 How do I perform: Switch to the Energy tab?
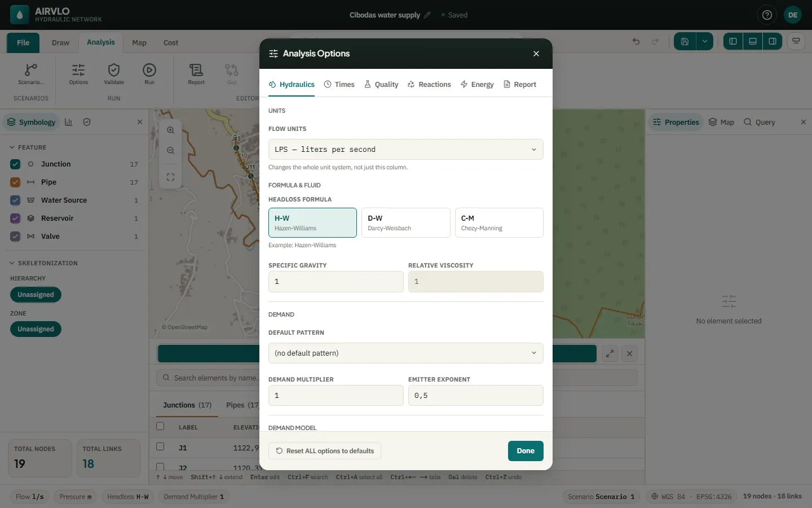477,85
